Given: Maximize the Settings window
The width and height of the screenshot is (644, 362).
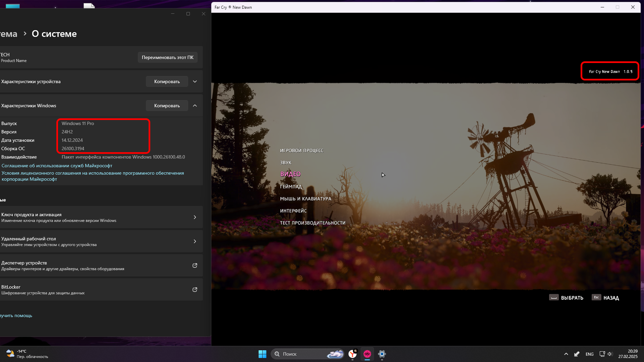Looking at the screenshot, I should pos(188,14).
